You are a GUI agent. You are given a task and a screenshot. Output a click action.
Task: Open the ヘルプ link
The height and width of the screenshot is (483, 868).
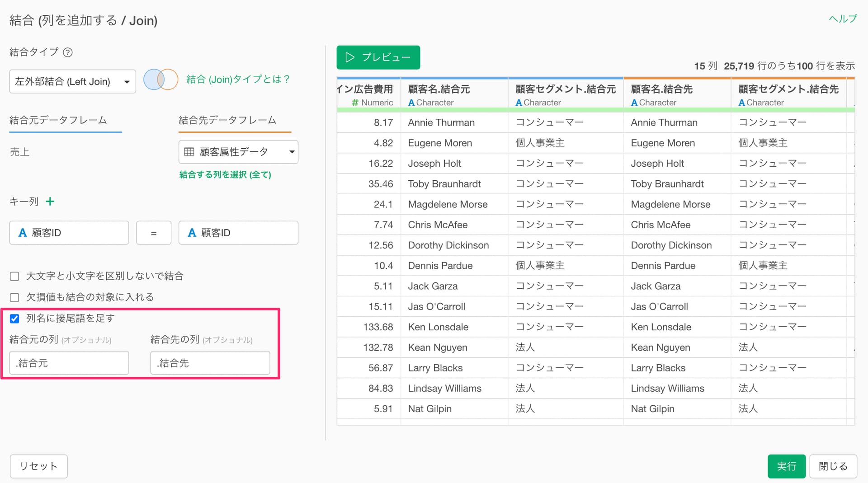(x=843, y=19)
